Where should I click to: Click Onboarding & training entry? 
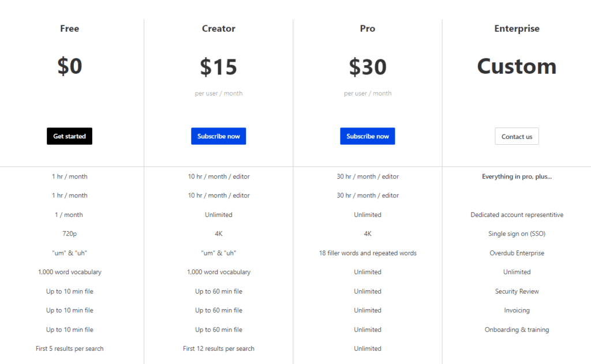(517, 329)
